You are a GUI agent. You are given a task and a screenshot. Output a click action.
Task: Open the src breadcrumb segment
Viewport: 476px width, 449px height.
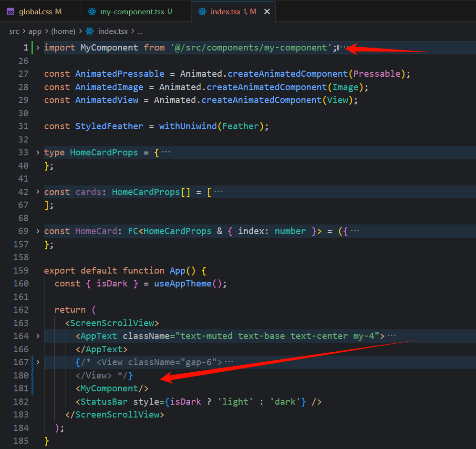pos(14,31)
